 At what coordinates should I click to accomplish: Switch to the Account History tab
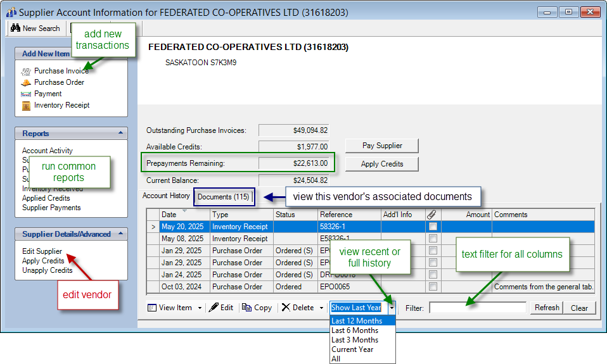166,196
